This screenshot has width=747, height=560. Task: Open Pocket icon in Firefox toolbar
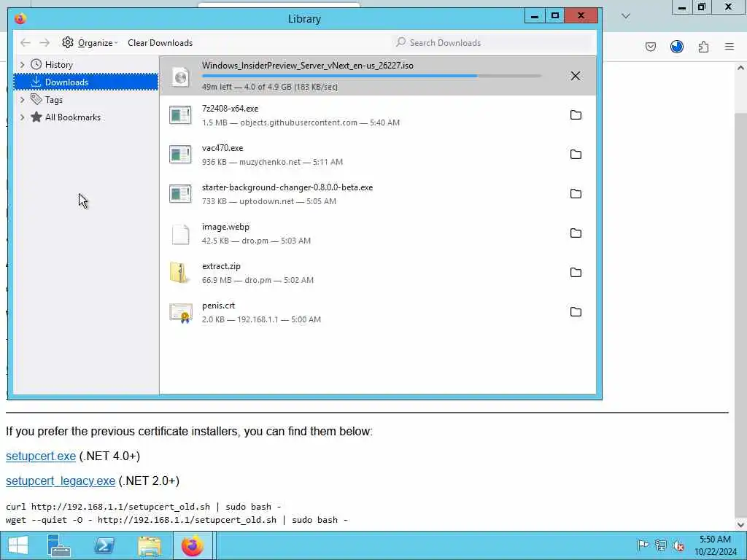click(x=650, y=47)
